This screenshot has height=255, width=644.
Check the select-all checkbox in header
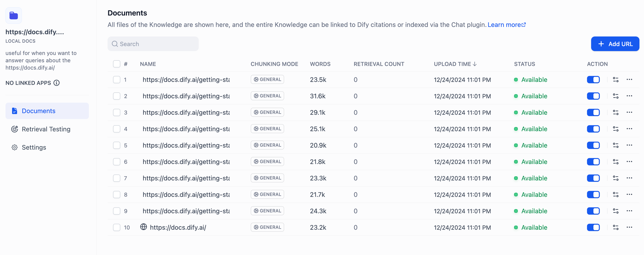tap(117, 64)
